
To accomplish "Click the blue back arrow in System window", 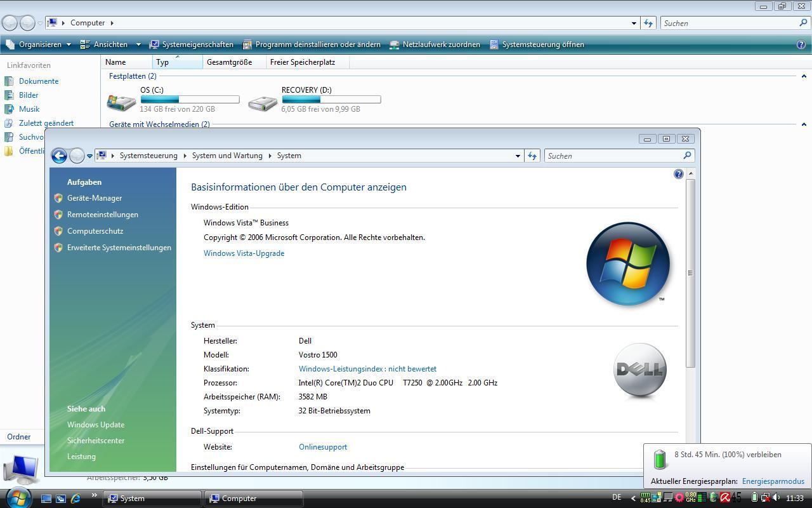I will pos(59,156).
